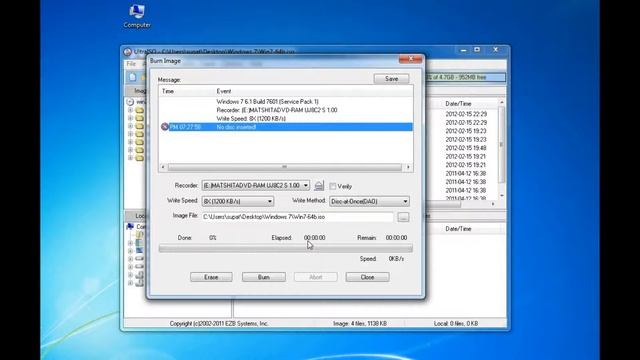Click the message list horizontal scrollbar

(285, 167)
